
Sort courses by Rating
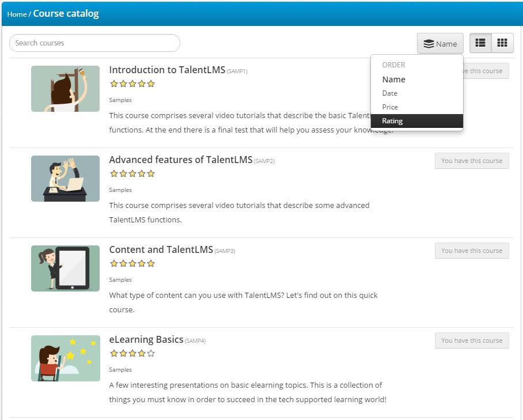pos(416,121)
